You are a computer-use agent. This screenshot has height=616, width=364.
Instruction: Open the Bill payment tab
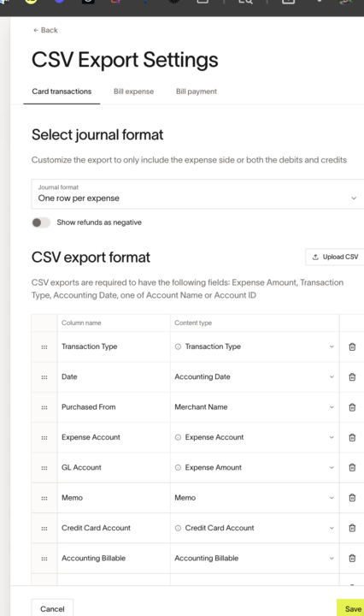coord(197,92)
